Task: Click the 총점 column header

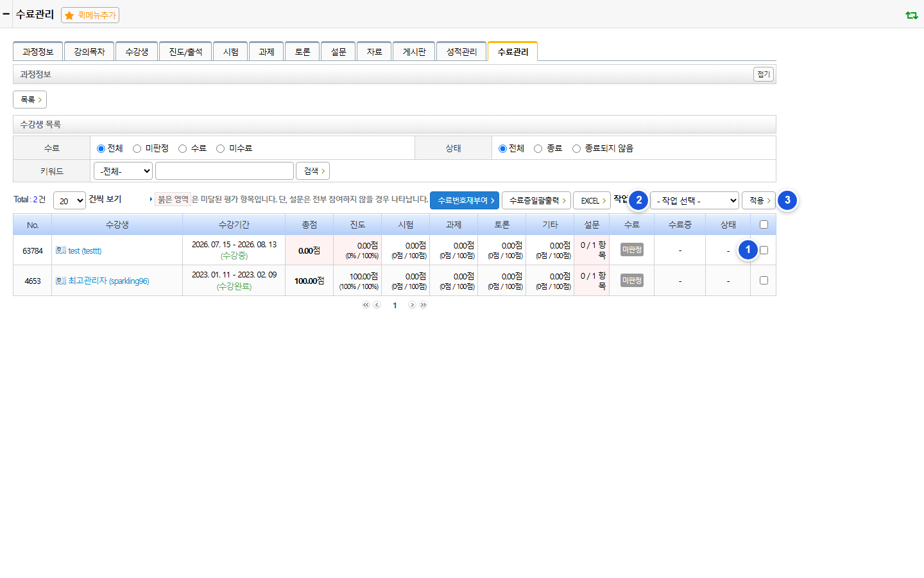Action: (x=309, y=224)
